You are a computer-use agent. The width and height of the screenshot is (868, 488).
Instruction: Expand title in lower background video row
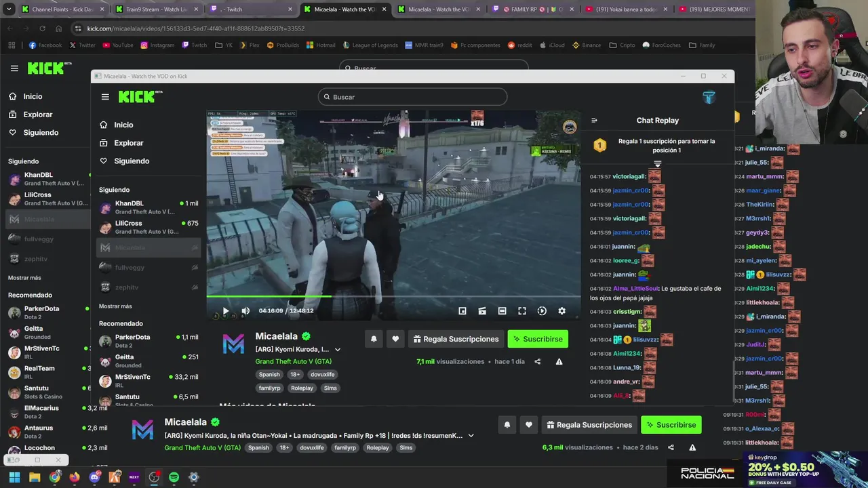pos(471,436)
